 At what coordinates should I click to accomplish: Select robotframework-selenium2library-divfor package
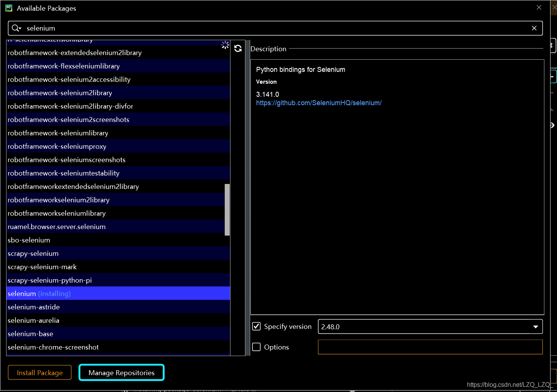(x=118, y=106)
